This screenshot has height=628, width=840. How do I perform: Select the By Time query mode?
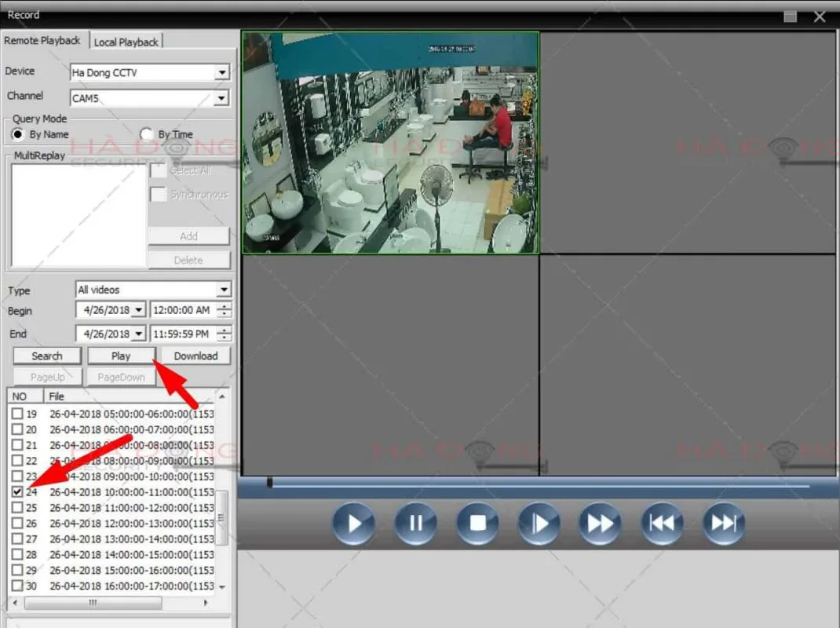pyautogui.click(x=146, y=134)
